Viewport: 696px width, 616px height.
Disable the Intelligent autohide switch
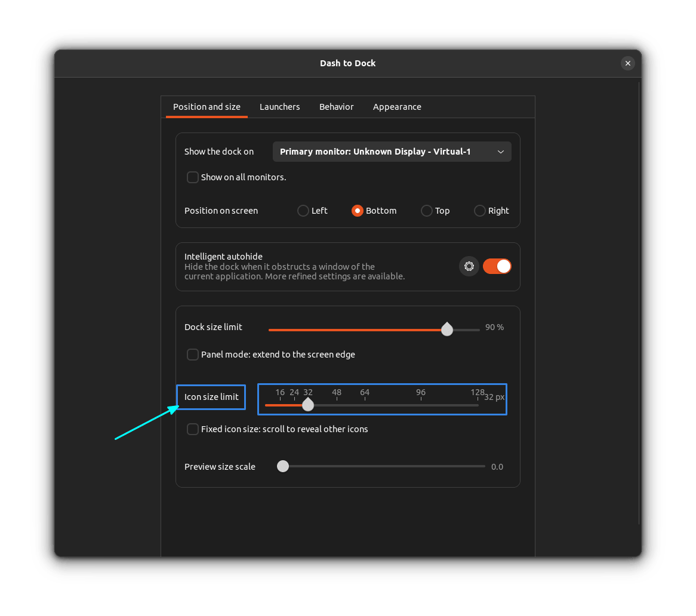click(x=497, y=266)
